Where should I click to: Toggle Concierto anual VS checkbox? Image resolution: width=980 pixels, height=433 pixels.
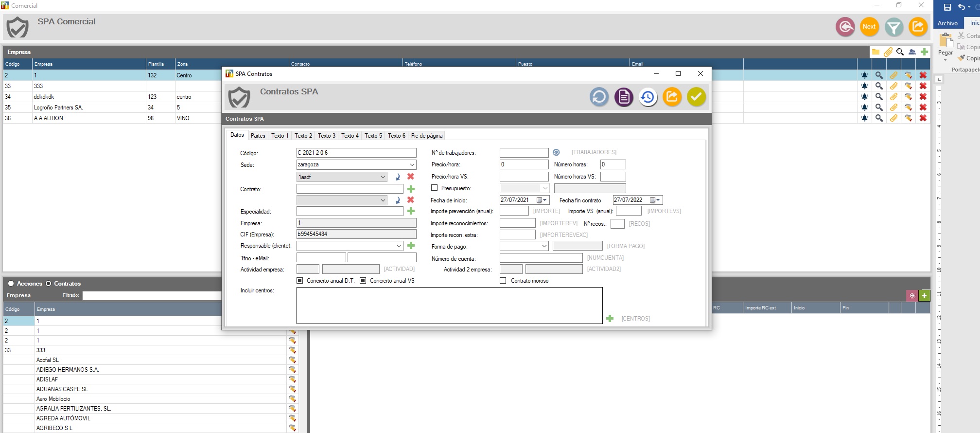[x=363, y=281]
